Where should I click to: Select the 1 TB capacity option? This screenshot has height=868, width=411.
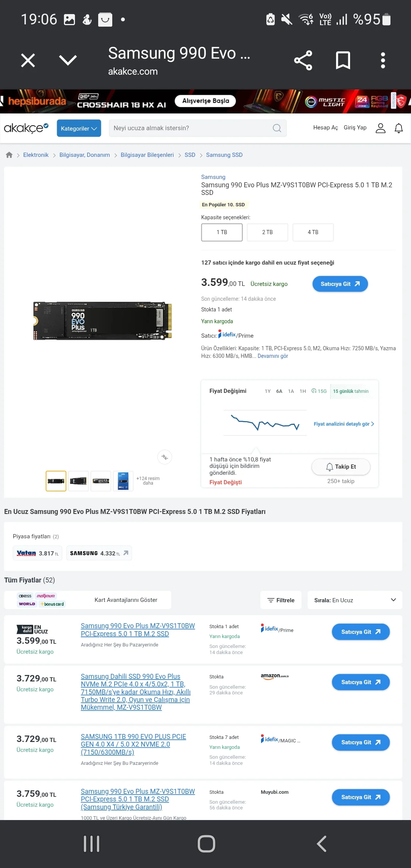click(222, 232)
